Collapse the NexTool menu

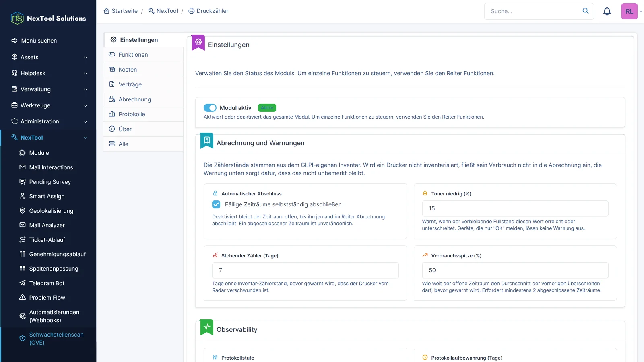pos(48,138)
